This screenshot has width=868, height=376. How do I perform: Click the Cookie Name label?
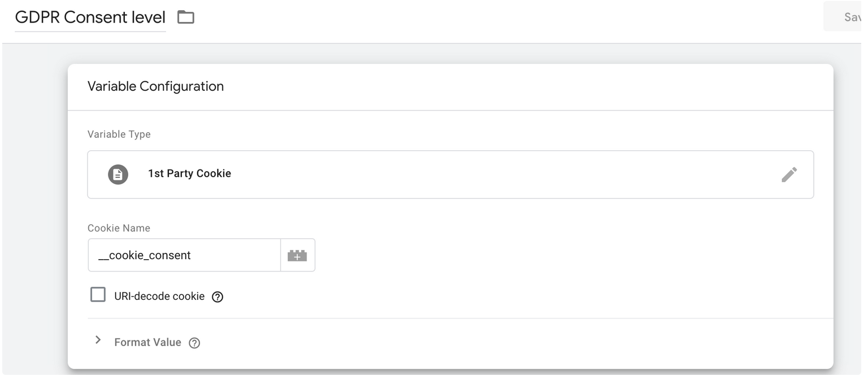coord(119,228)
